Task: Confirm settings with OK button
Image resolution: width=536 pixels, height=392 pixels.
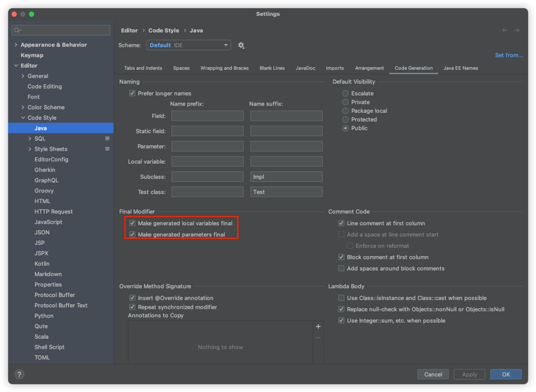Action: 506,374
